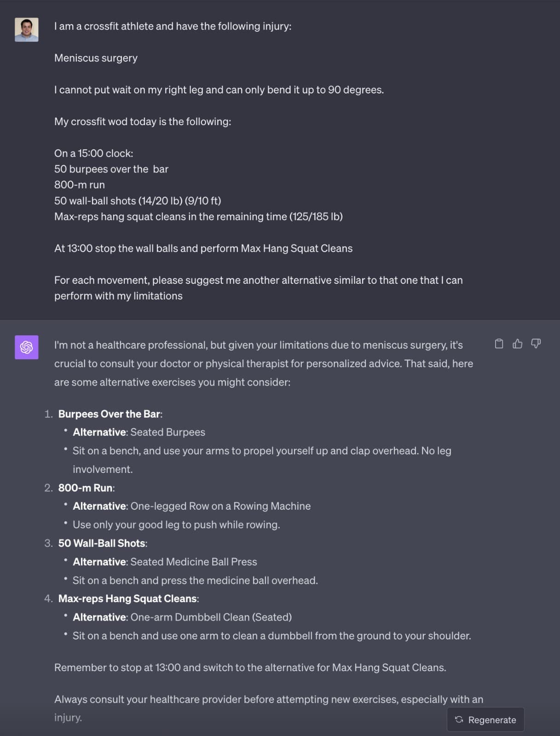Click the '50 Wall-Ball Shots' heading
This screenshot has height=736, width=560.
102,543
